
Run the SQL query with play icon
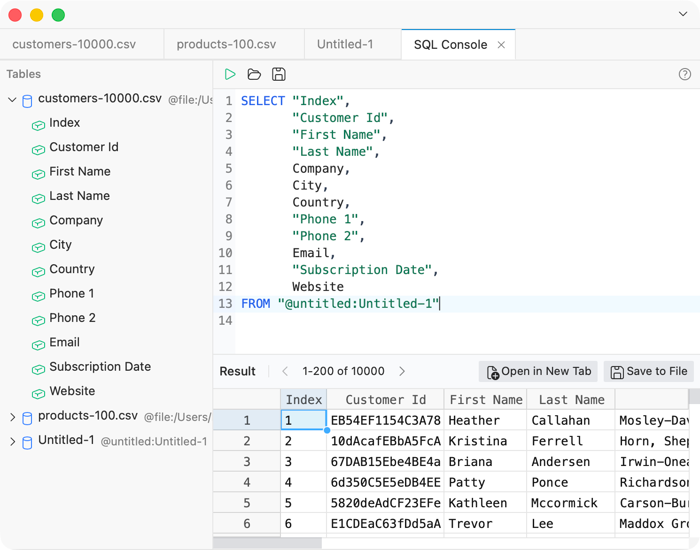[230, 74]
